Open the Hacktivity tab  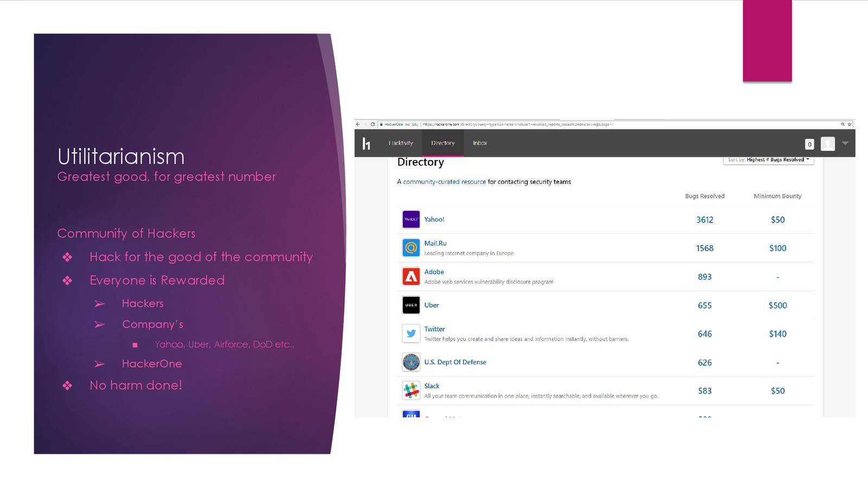[x=401, y=143]
